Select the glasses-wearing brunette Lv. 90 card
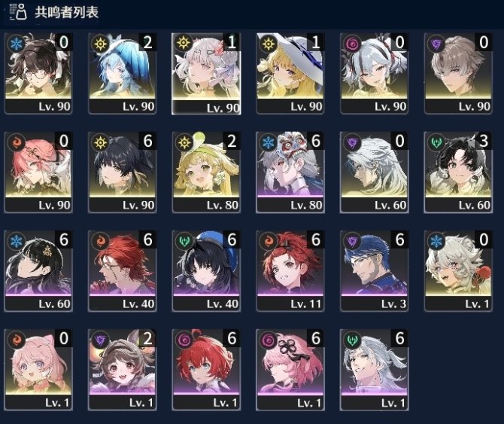 coord(38,73)
